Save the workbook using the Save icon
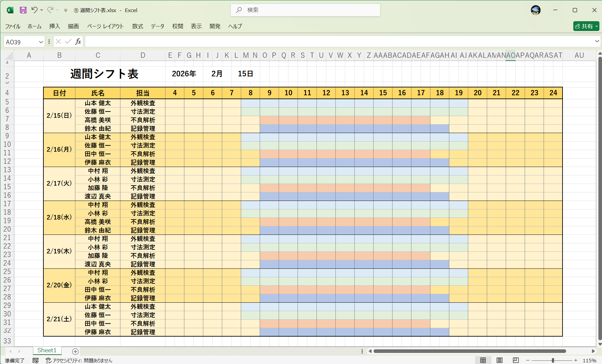602x364 pixels. tap(23, 10)
